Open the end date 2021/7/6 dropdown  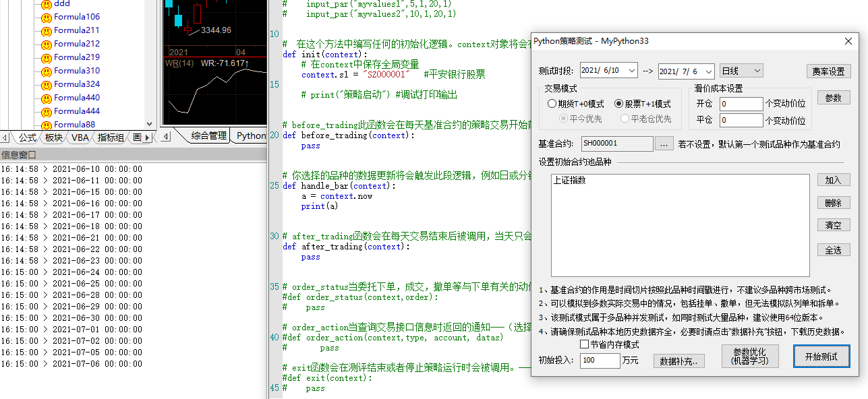(x=708, y=71)
